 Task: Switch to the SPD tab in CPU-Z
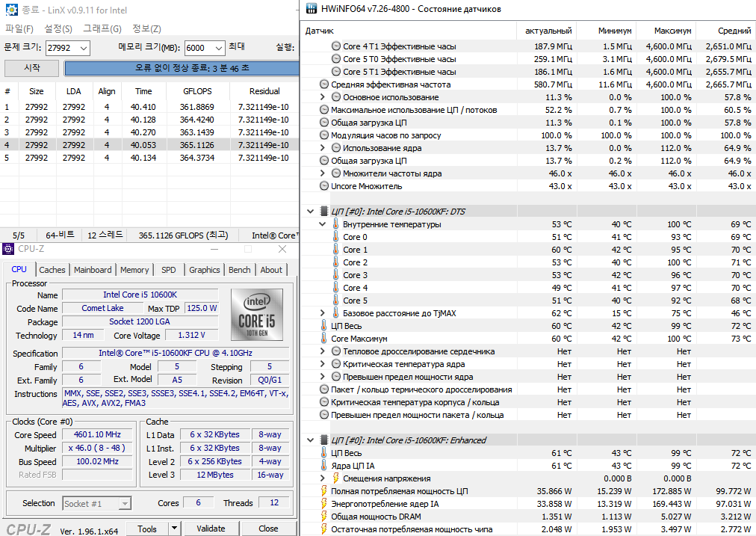pos(169,270)
